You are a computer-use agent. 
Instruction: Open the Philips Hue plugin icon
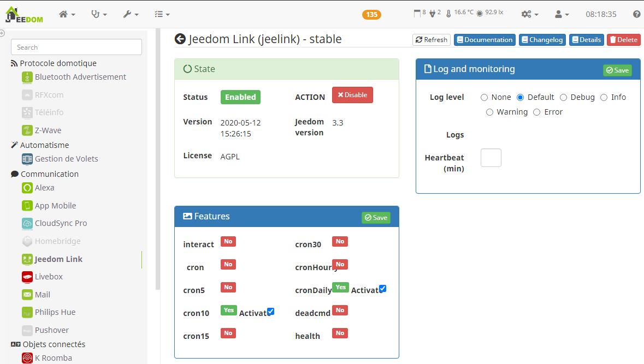point(27,312)
